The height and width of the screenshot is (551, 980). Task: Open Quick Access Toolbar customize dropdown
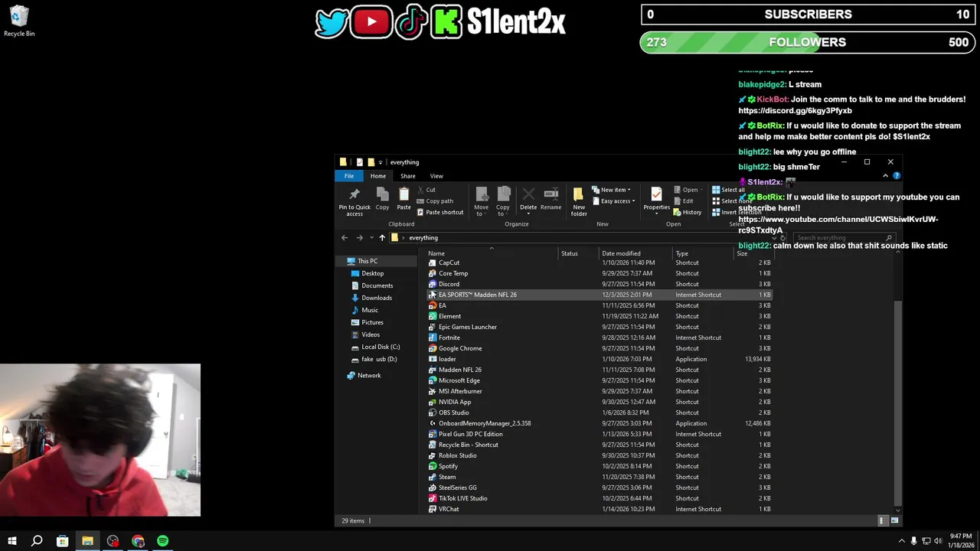pyautogui.click(x=380, y=162)
